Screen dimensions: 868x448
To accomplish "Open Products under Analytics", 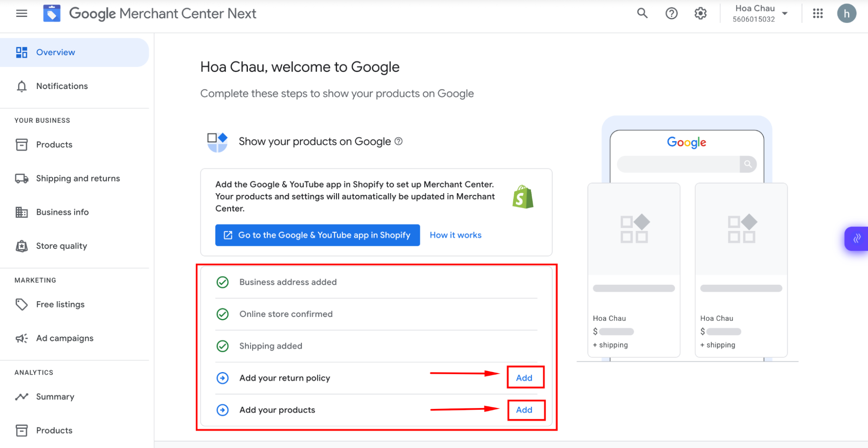I will pos(74,430).
